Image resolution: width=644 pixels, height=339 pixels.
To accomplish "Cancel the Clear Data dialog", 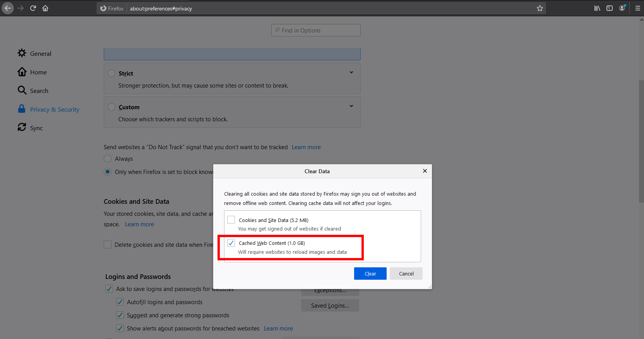I will tap(406, 274).
